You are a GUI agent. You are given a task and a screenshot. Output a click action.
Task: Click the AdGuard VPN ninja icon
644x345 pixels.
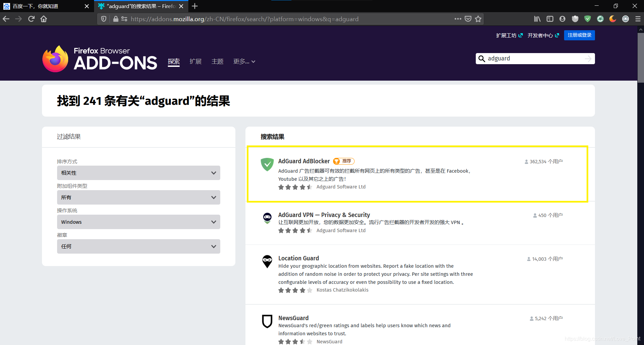pos(267,218)
